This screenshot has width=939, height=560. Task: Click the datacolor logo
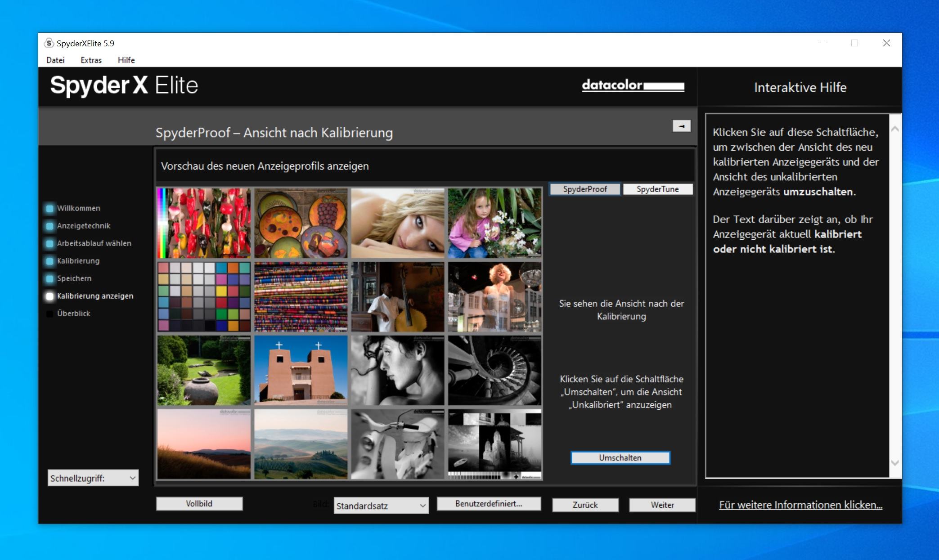click(x=633, y=85)
